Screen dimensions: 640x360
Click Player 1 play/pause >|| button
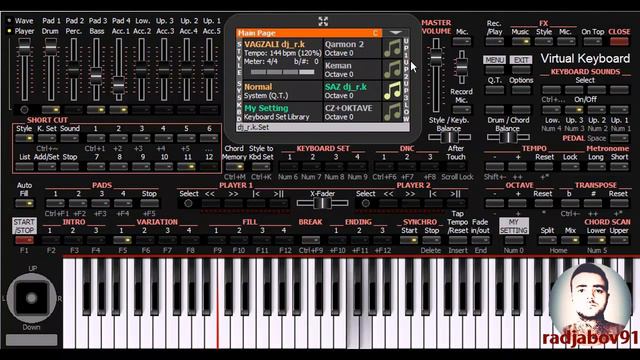coord(279,203)
